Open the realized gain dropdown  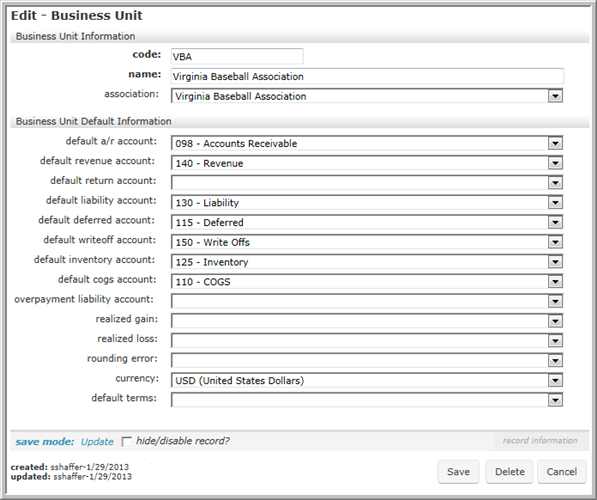(555, 321)
